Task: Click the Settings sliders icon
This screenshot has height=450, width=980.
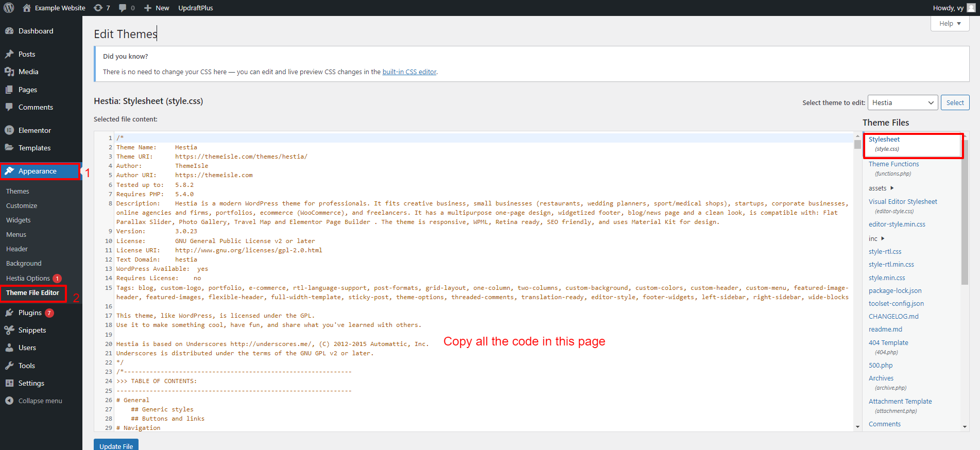Action: pos(9,383)
